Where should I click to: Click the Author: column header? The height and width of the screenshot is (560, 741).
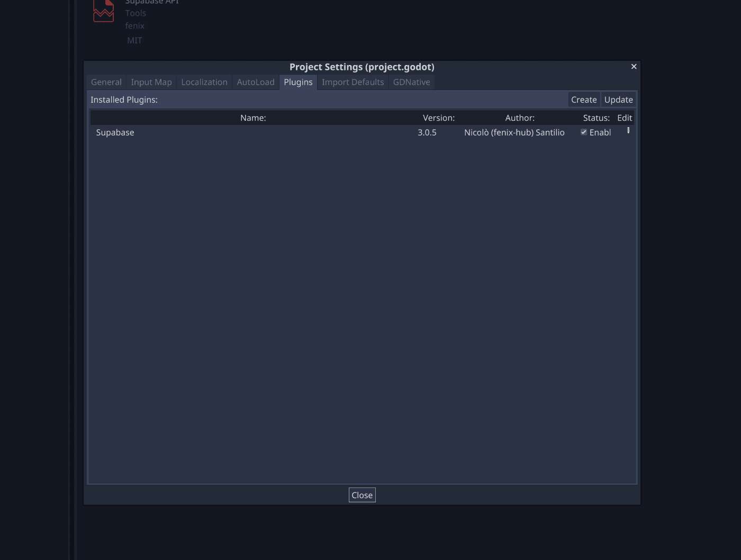coord(520,118)
